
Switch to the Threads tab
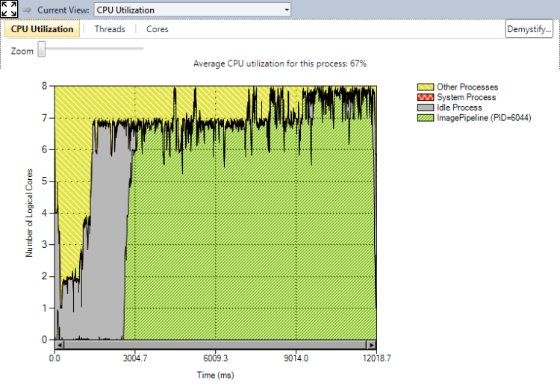pos(110,29)
